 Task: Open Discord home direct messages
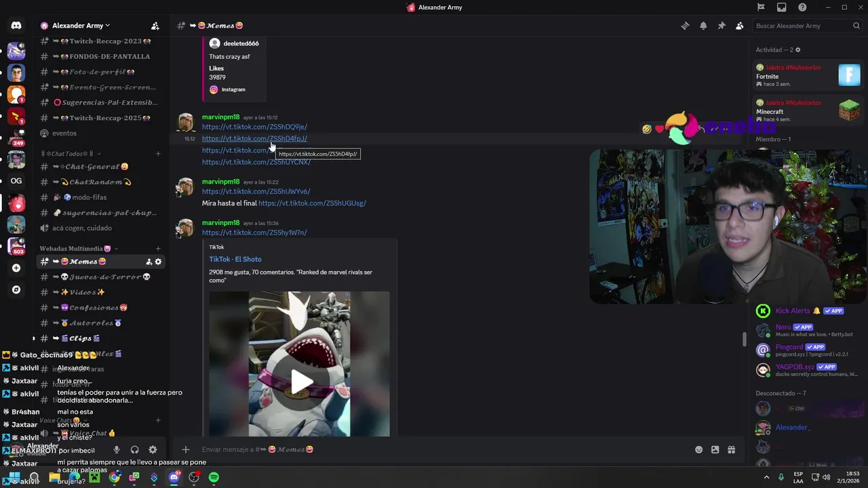pyautogui.click(x=16, y=26)
